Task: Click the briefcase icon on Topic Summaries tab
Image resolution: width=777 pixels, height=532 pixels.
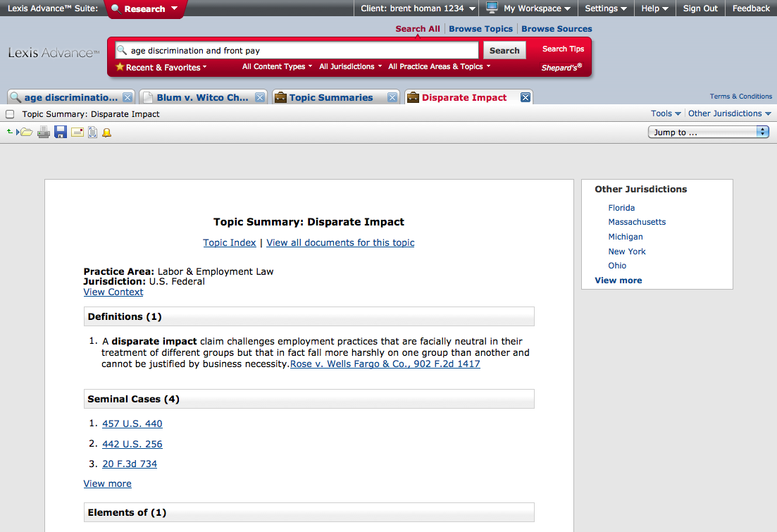Action: click(x=280, y=97)
